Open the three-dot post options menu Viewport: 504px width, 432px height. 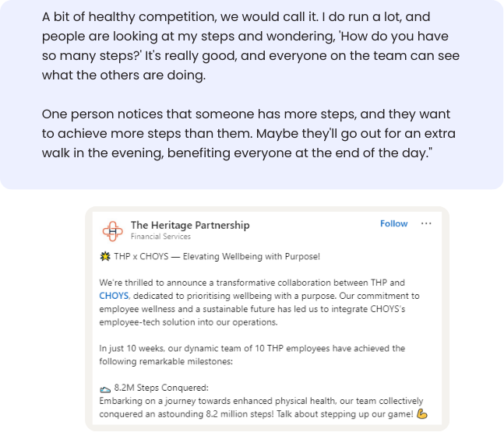(426, 223)
